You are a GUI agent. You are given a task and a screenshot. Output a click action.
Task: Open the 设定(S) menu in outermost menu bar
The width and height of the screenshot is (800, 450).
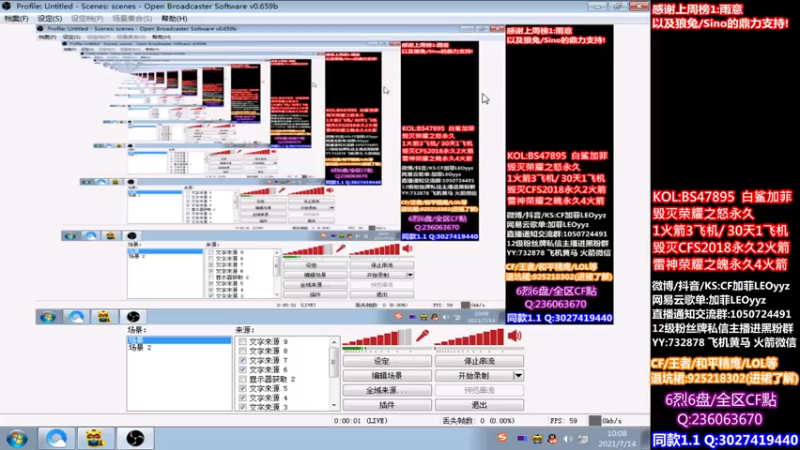tap(49, 18)
